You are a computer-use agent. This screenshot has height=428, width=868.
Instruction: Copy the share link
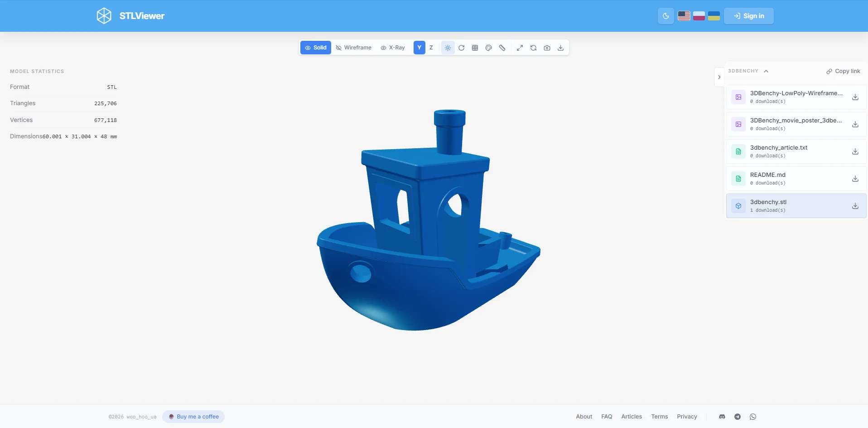click(843, 71)
